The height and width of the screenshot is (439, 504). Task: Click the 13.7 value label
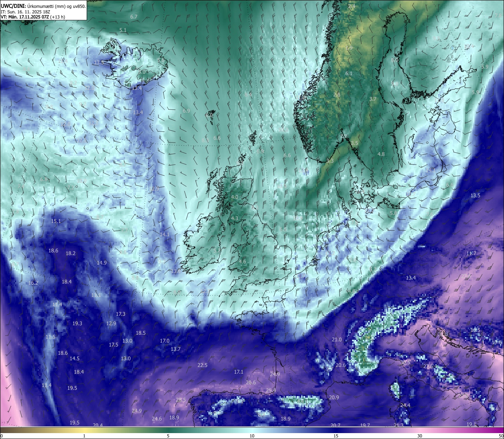coord(176,349)
